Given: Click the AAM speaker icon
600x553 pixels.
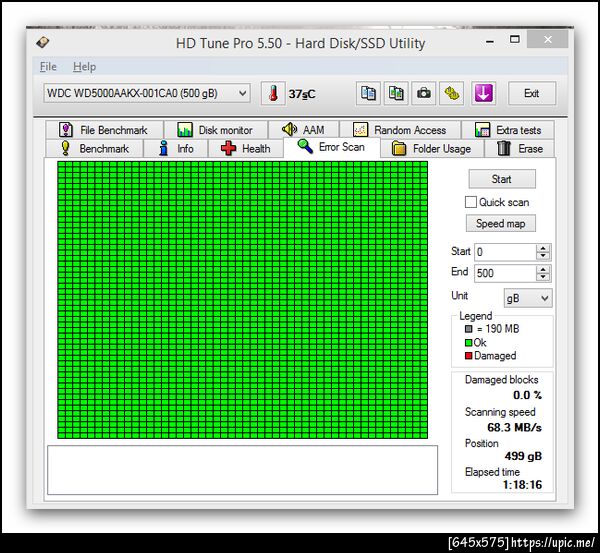Looking at the screenshot, I should 290,129.
